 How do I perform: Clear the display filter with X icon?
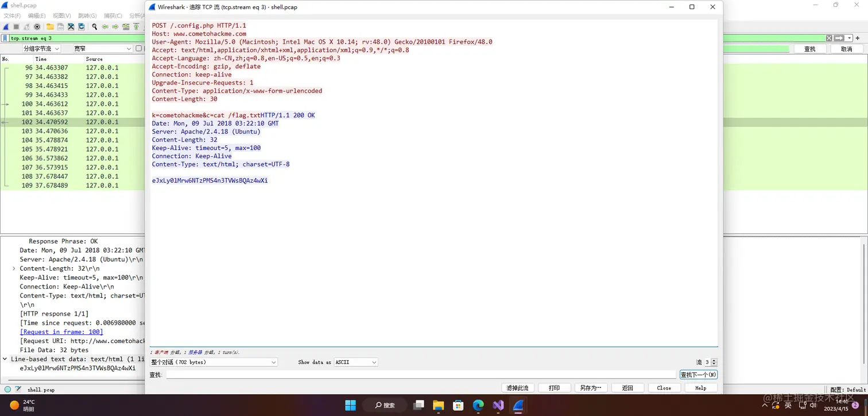(x=829, y=38)
